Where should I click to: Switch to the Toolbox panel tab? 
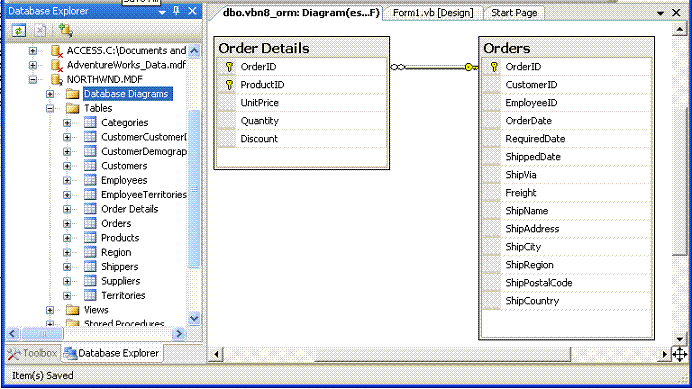coord(33,353)
